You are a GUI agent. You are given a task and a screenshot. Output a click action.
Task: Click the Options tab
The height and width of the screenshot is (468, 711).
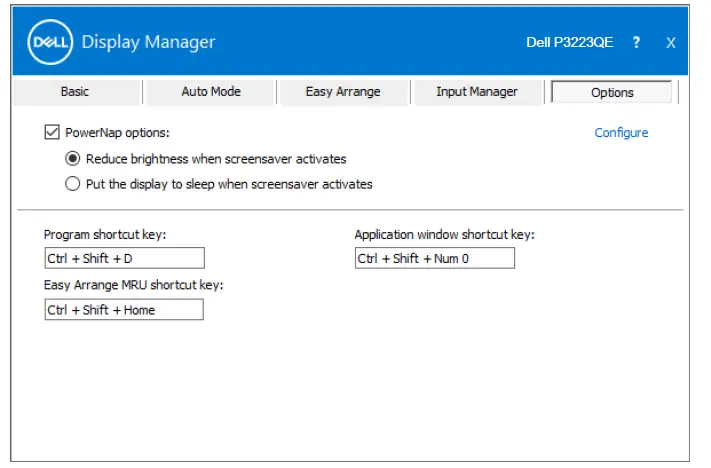tap(612, 93)
